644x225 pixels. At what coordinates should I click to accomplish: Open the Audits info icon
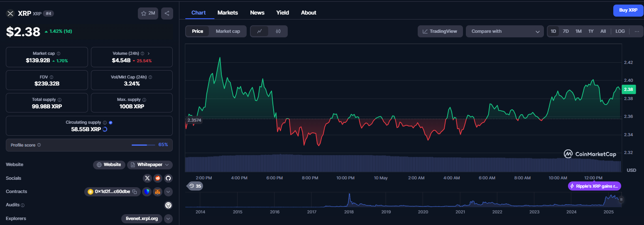[x=22, y=205]
